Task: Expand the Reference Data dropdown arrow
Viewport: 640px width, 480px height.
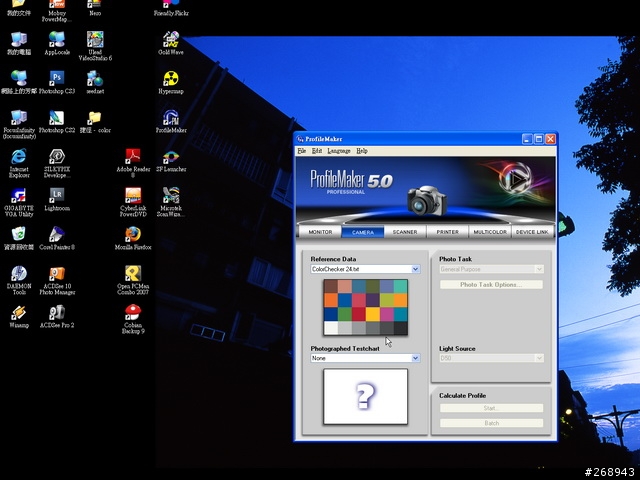Action: pyautogui.click(x=416, y=269)
